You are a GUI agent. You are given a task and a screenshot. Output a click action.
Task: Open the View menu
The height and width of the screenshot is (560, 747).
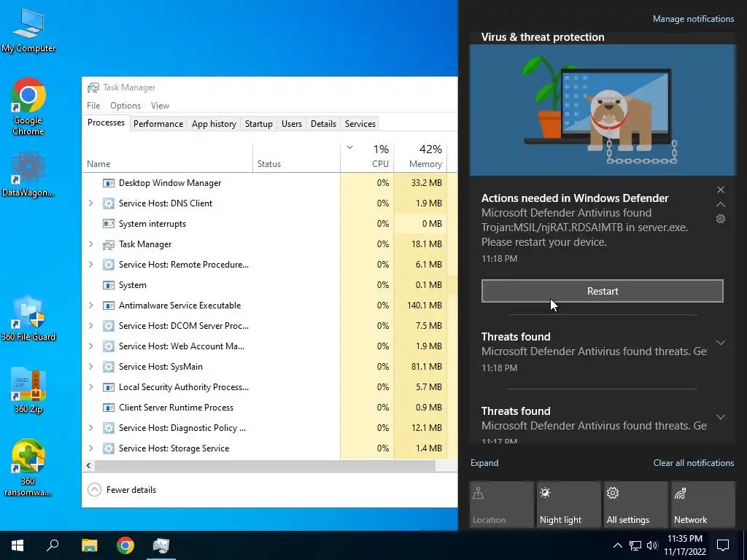[160, 106]
